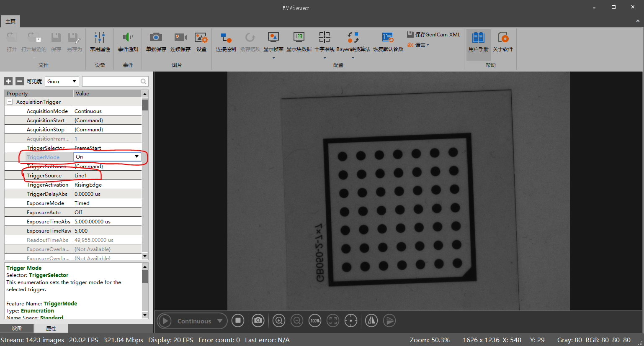
Task: Toggle the 十字准线 crosshair overlay
Action: [324, 41]
